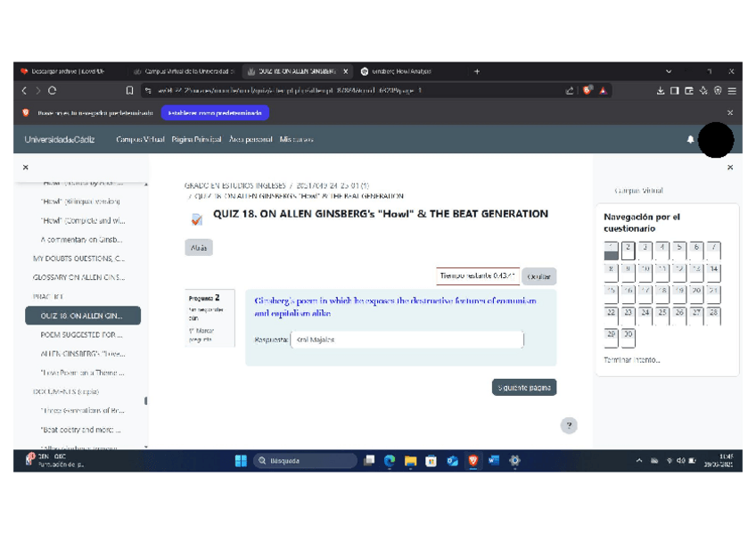Hide the timer with Ocultar button
The width and height of the screenshot is (756, 534).
coord(538,276)
